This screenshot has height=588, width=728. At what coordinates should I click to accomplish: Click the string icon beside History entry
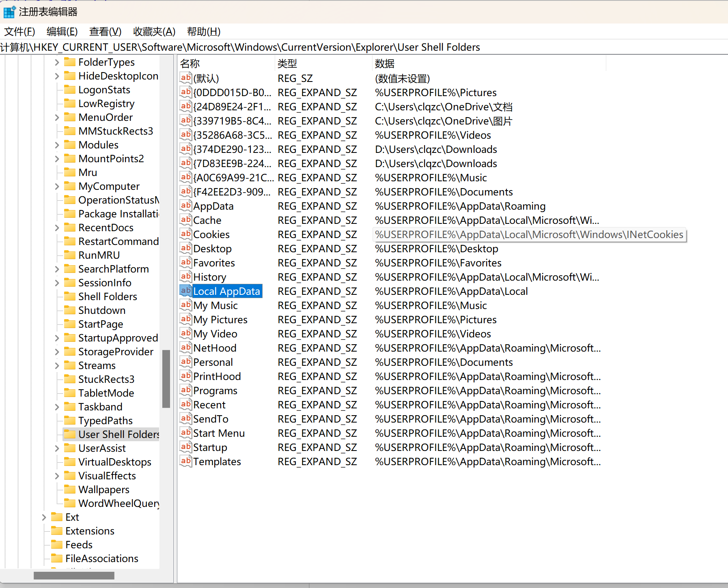[186, 277]
